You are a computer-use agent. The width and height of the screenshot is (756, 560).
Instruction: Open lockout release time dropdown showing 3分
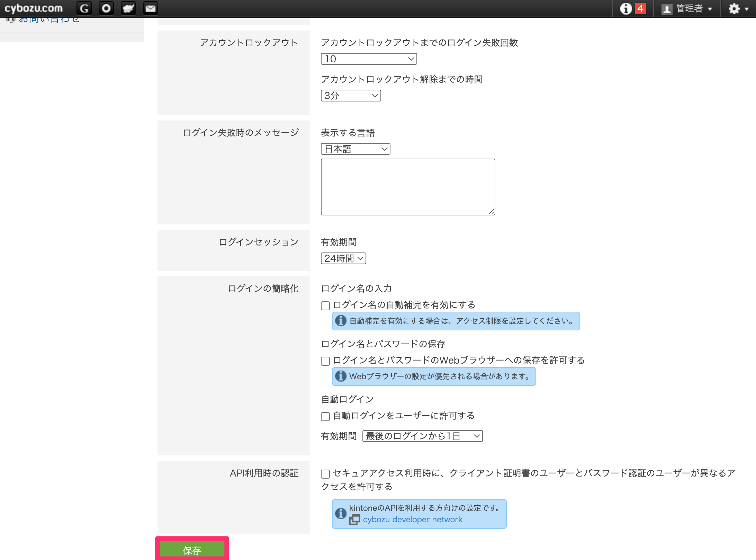pyautogui.click(x=351, y=96)
